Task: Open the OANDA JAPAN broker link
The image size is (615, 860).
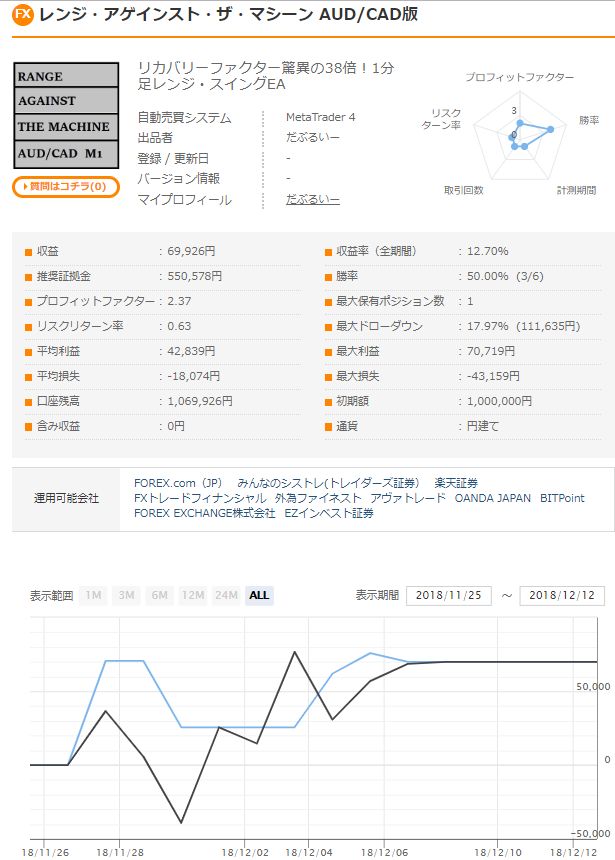Action: coord(493,498)
